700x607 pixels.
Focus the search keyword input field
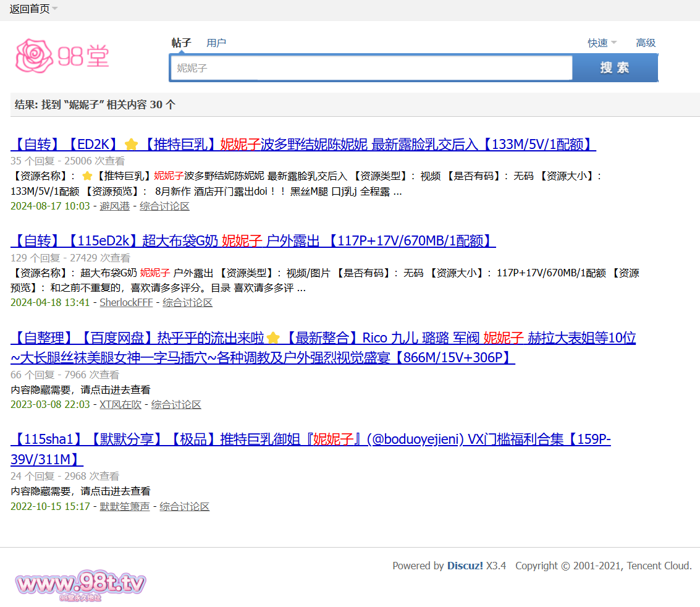371,68
